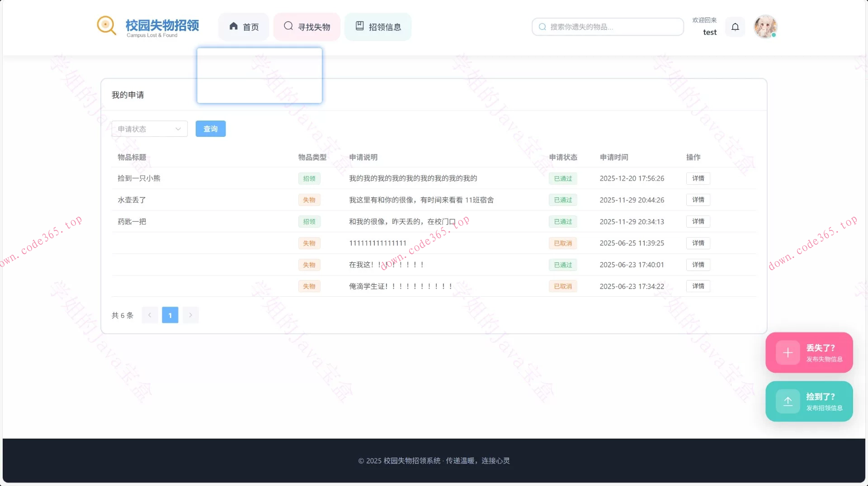Image resolution: width=868 pixels, height=486 pixels.
Task: Click the plus icon on 丢失了 button
Action: coord(788,353)
